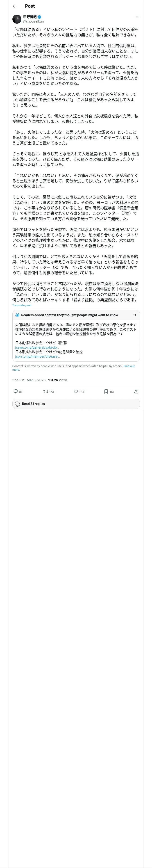Click the @shouseikan handle

coord(33,22)
